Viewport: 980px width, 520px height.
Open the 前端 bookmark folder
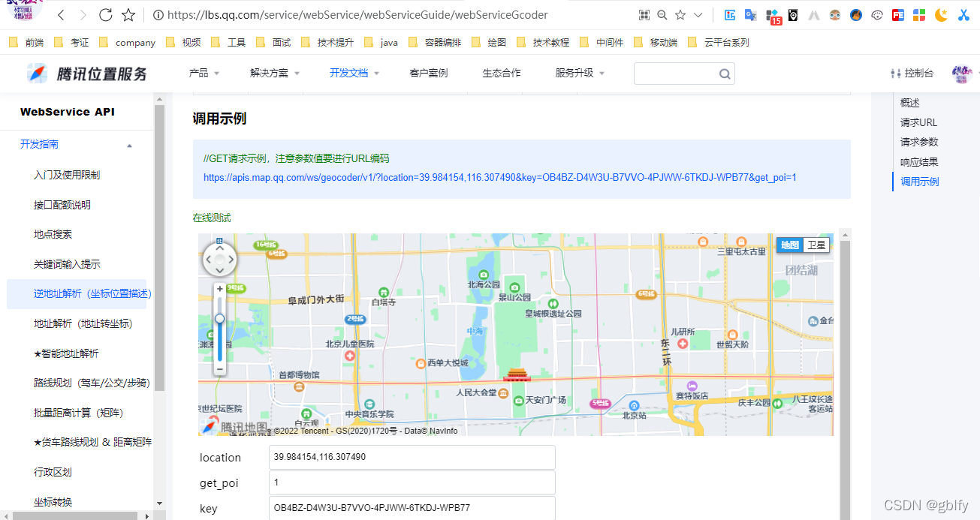pos(26,43)
